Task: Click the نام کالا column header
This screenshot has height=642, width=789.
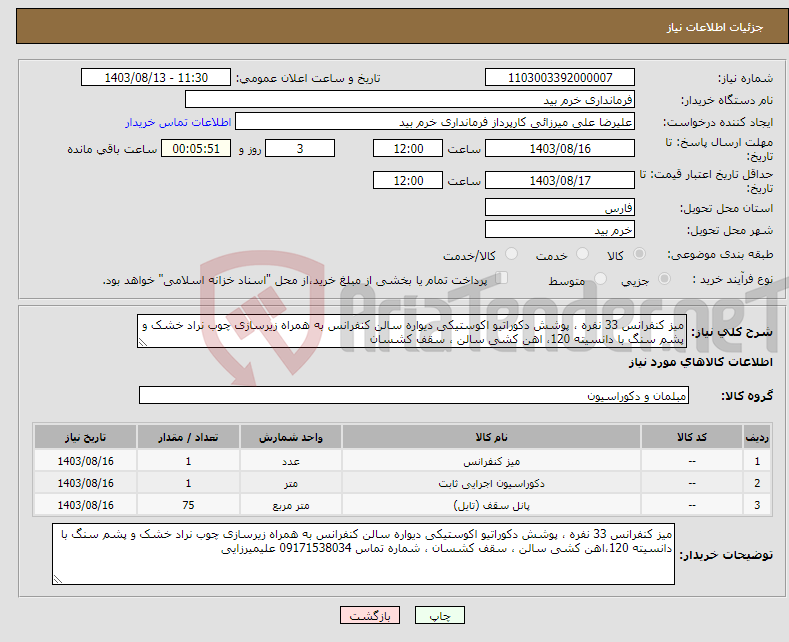Action: pyautogui.click(x=491, y=437)
